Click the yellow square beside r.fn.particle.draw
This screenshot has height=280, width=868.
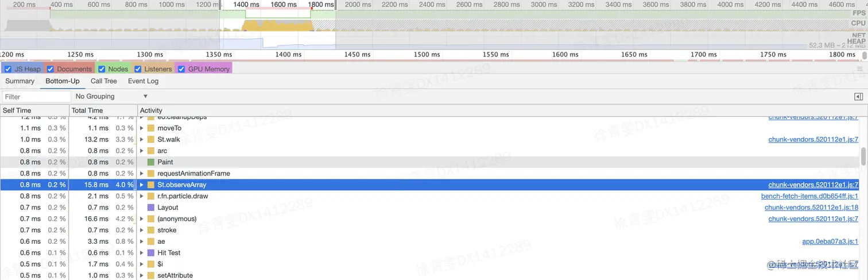[x=151, y=196]
